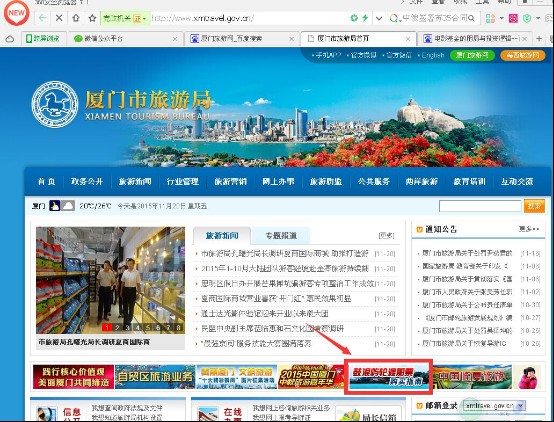Open the green phone-icon pinned tab
The image size is (554, 422).
pyautogui.click(x=43, y=39)
